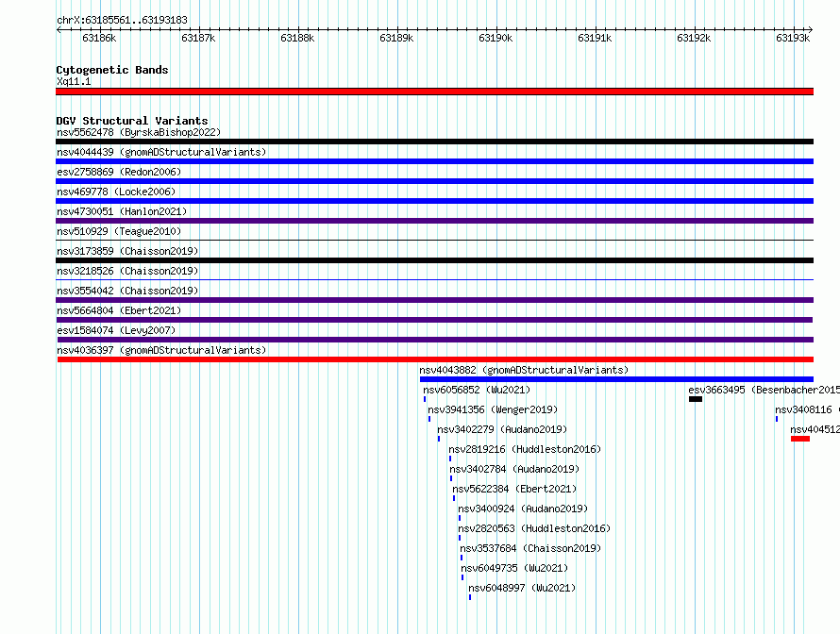Open variant nsv2819216 (Huddleston2016) label

coord(525,449)
